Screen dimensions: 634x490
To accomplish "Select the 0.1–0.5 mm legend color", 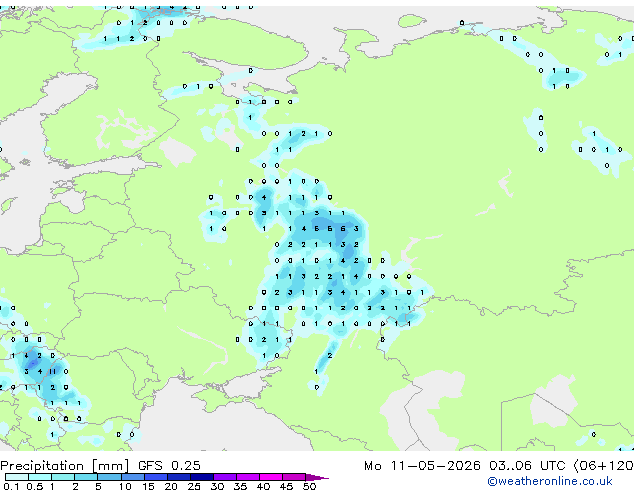I will tap(17, 477).
